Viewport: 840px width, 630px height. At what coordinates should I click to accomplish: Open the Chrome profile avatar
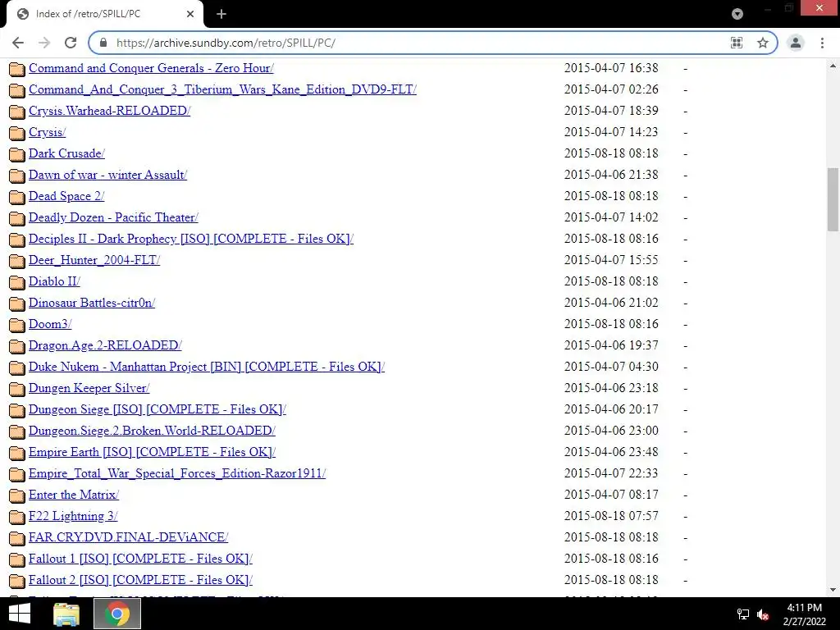[796, 43]
